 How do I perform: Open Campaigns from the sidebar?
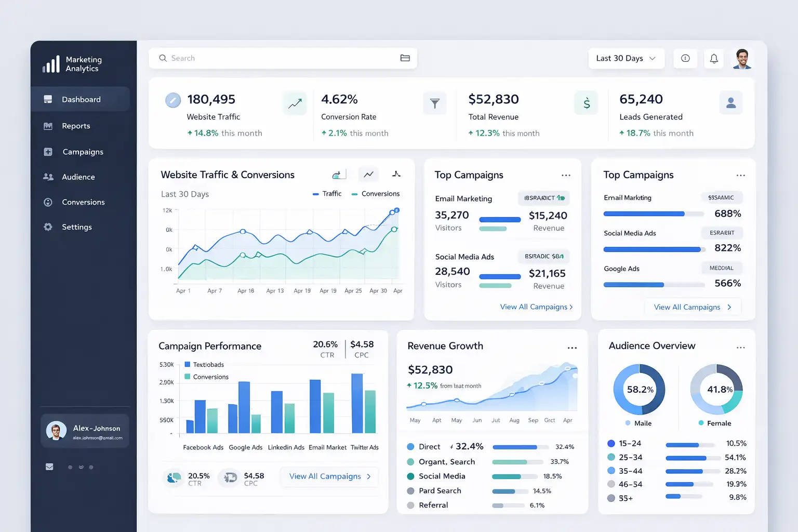(x=83, y=152)
